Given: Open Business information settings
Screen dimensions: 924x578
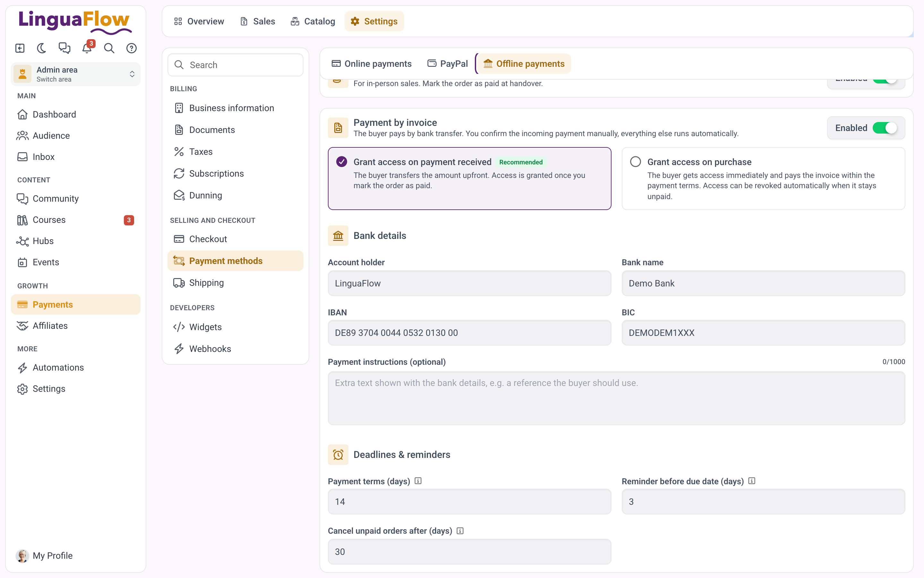Looking at the screenshot, I should (235, 108).
